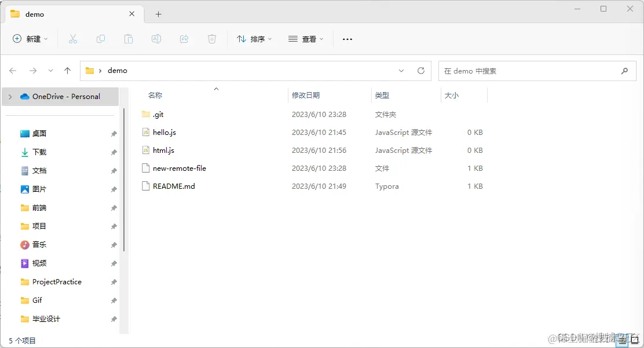Click the pin icon beside ProjectPractice
The height and width of the screenshot is (348, 644).
pos(114,282)
